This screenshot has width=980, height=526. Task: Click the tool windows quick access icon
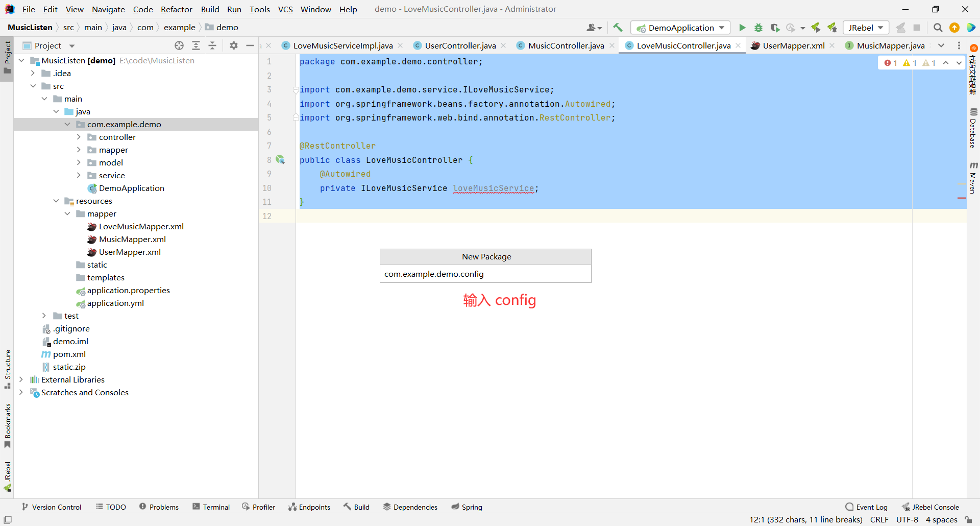(8, 520)
